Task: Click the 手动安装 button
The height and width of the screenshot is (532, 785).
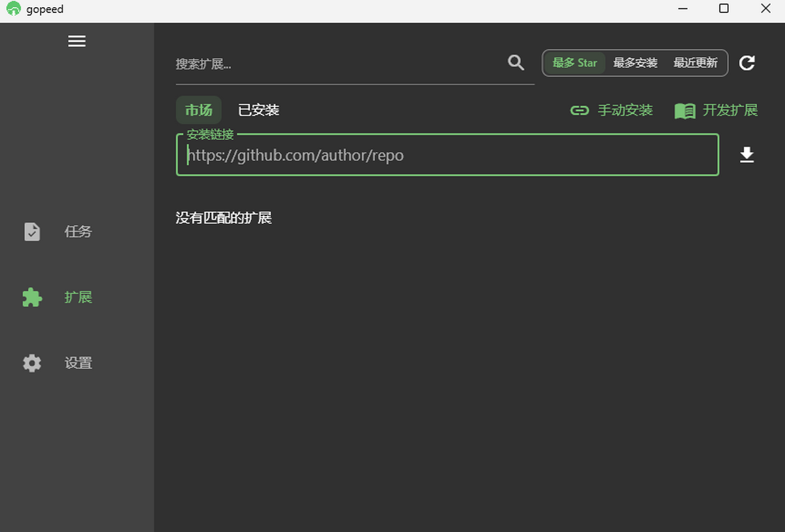Action: (612, 111)
